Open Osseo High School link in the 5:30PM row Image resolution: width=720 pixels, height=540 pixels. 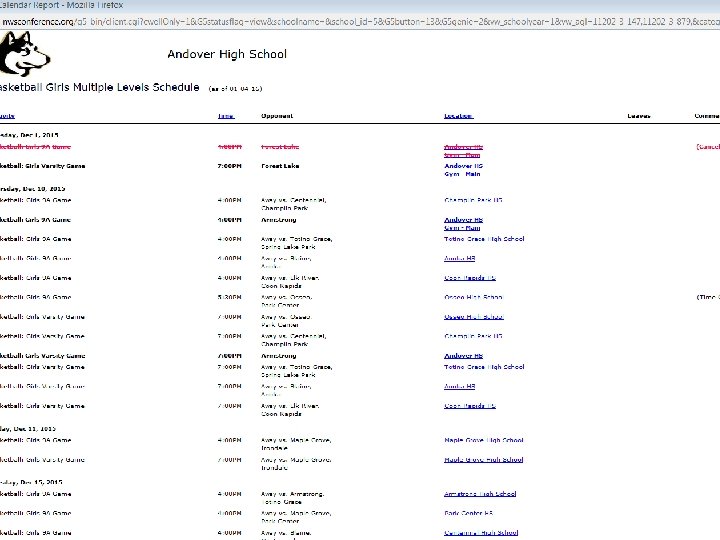pyautogui.click(x=473, y=297)
